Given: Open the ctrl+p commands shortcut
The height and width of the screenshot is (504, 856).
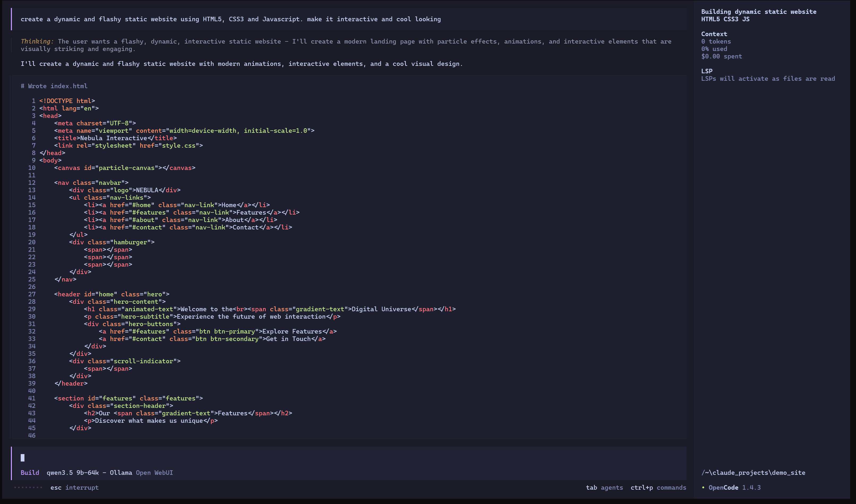Looking at the screenshot, I should [x=658, y=487].
